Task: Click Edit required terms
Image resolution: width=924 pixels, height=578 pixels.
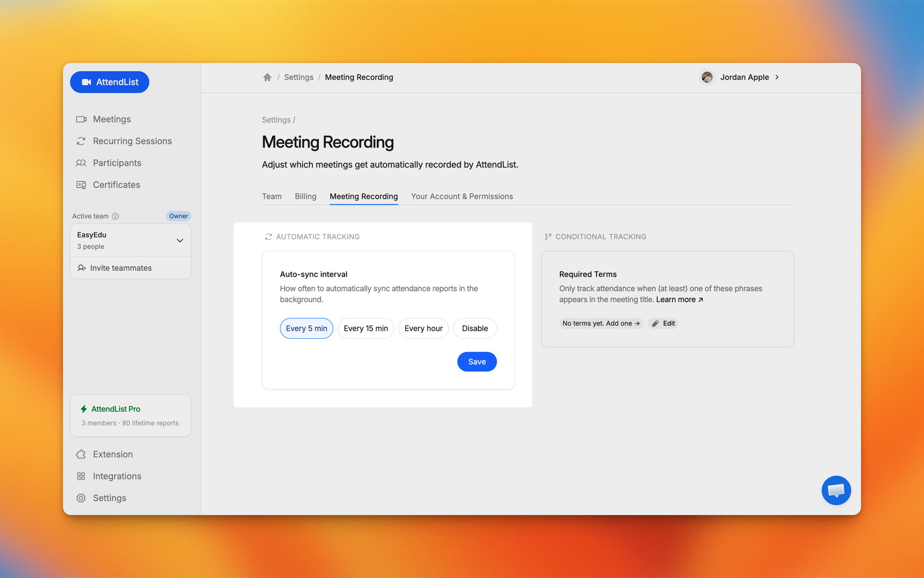Action: click(x=663, y=323)
